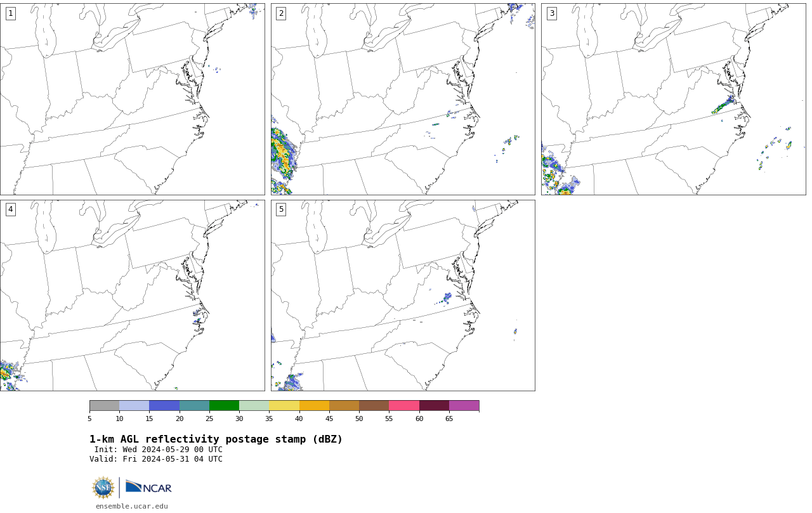Select the blue 15-20 dBZ swatch
This screenshot has width=812, height=513.
(x=164, y=406)
